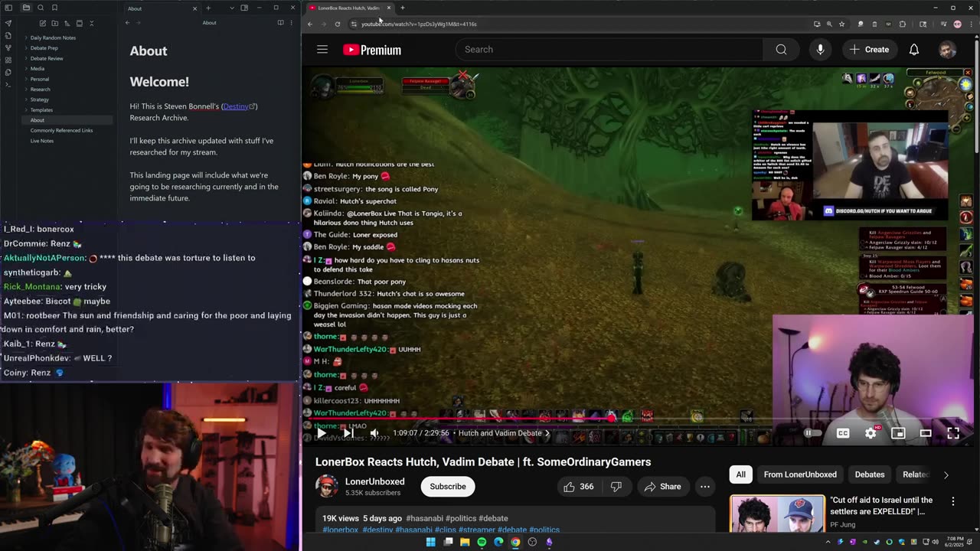Skip to the next video

point(348,433)
